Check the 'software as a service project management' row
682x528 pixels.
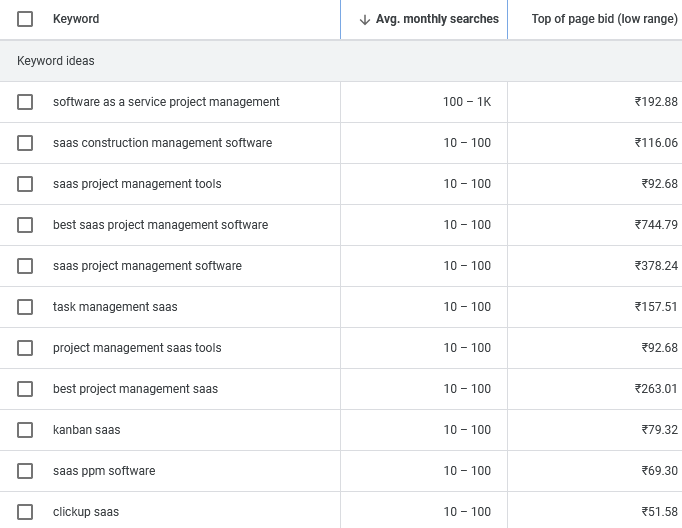coord(25,102)
